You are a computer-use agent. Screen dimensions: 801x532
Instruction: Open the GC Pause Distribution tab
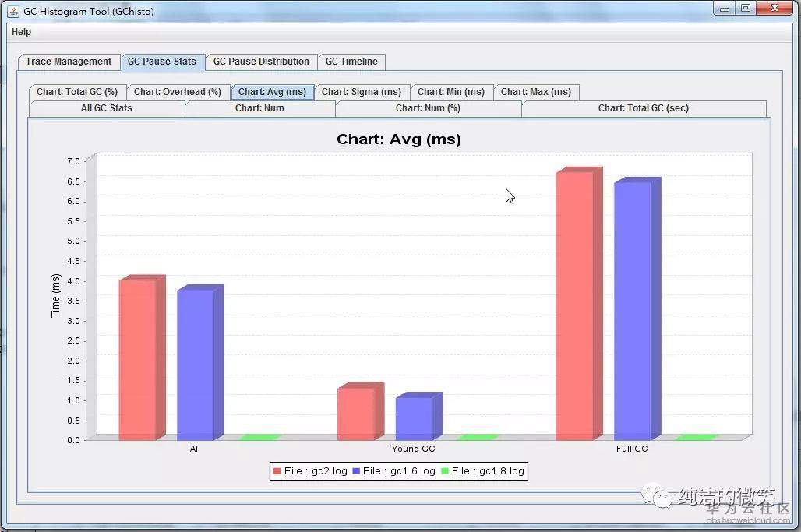click(x=261, y=62)
